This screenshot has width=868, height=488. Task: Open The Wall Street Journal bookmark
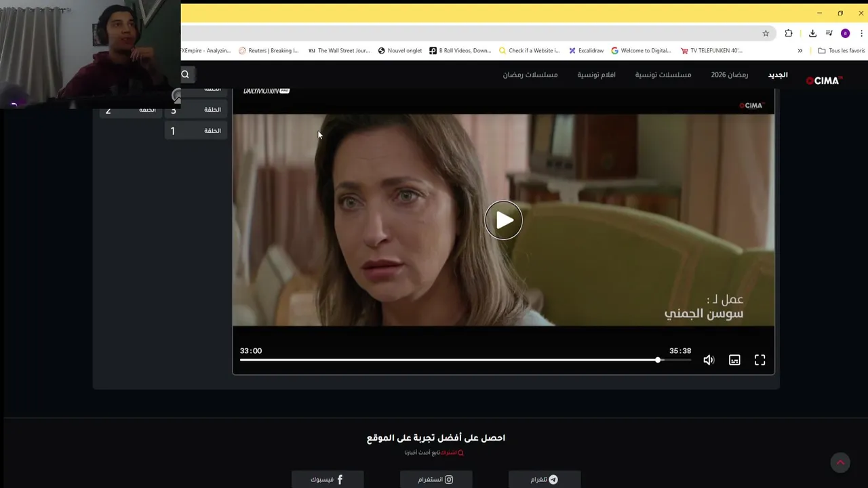tap(339, 51)
